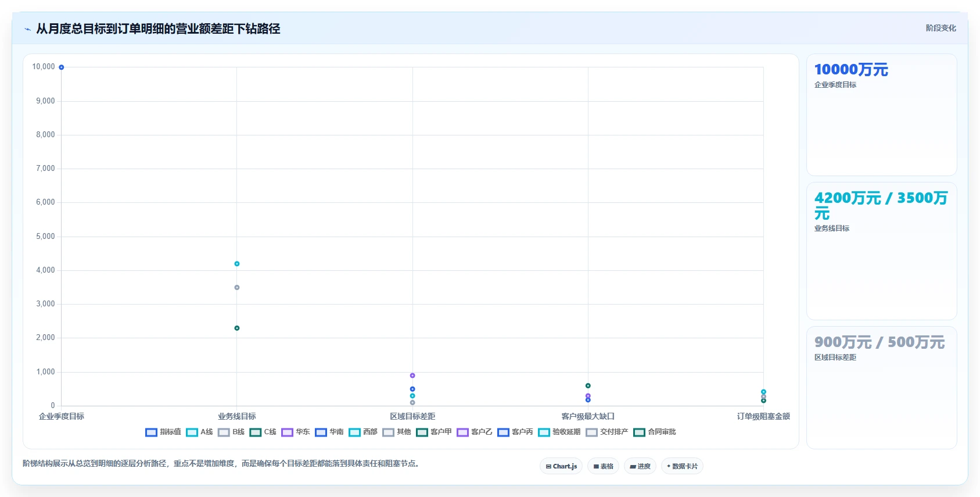
Task: Toggle the A线 legend series
Action: (x=199, y=432)
